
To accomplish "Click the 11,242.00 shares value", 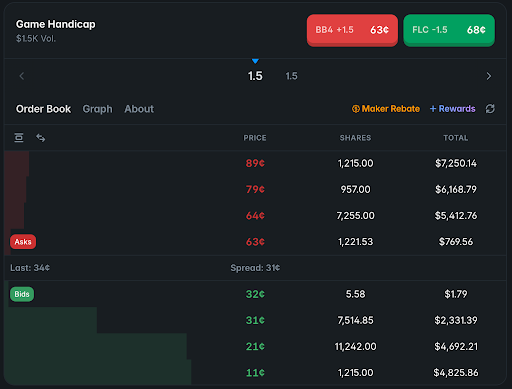I will [x=355, y=347].
